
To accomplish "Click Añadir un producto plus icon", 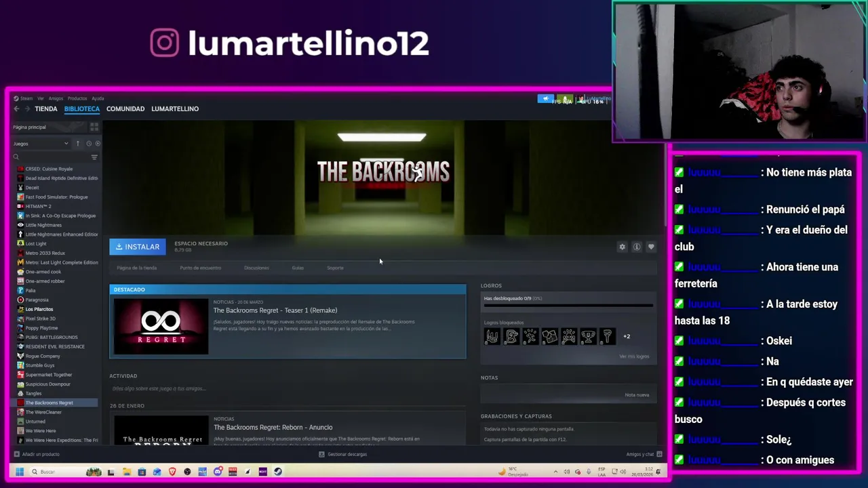I will 17,454.
